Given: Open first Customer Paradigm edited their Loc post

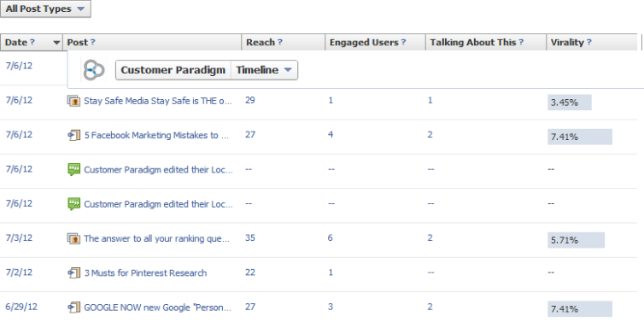Looking at the screenshot, I should (159, 170).
